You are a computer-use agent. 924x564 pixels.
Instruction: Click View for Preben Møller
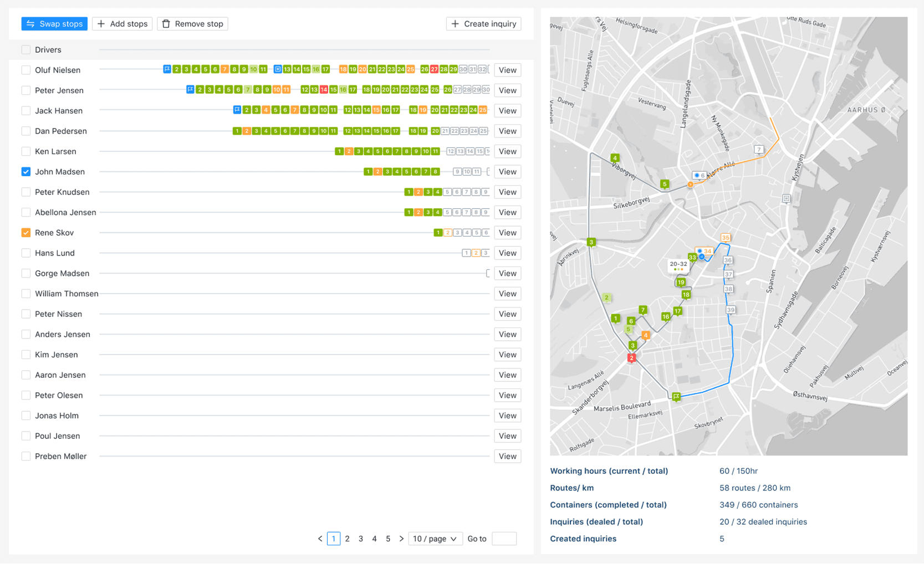[507, 457]
